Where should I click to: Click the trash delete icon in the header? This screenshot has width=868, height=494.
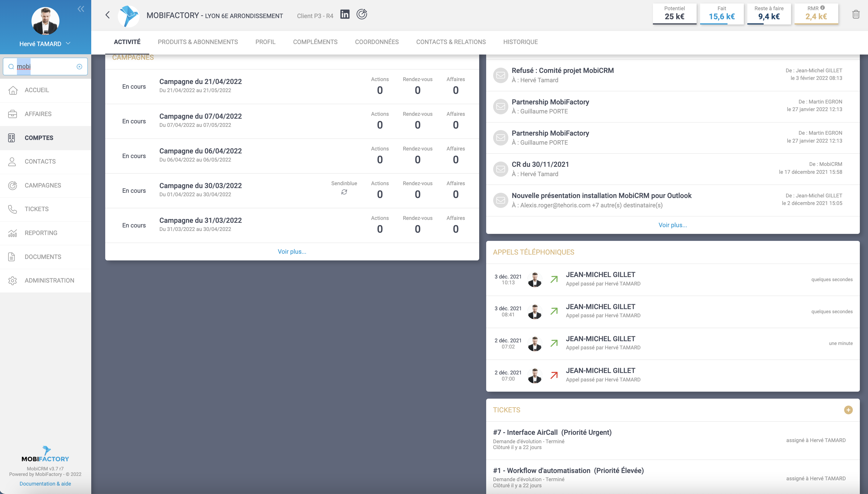[x=856, y=14]
